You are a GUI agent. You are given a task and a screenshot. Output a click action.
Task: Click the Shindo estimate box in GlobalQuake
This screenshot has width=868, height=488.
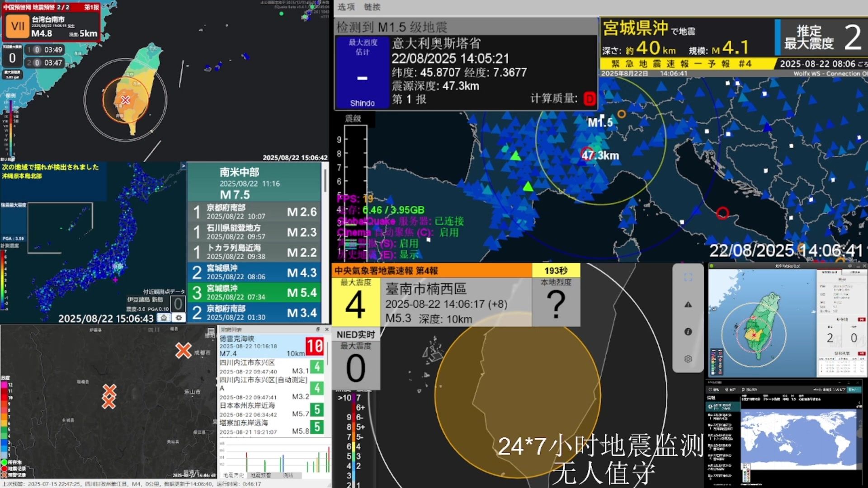coord(362,72)
